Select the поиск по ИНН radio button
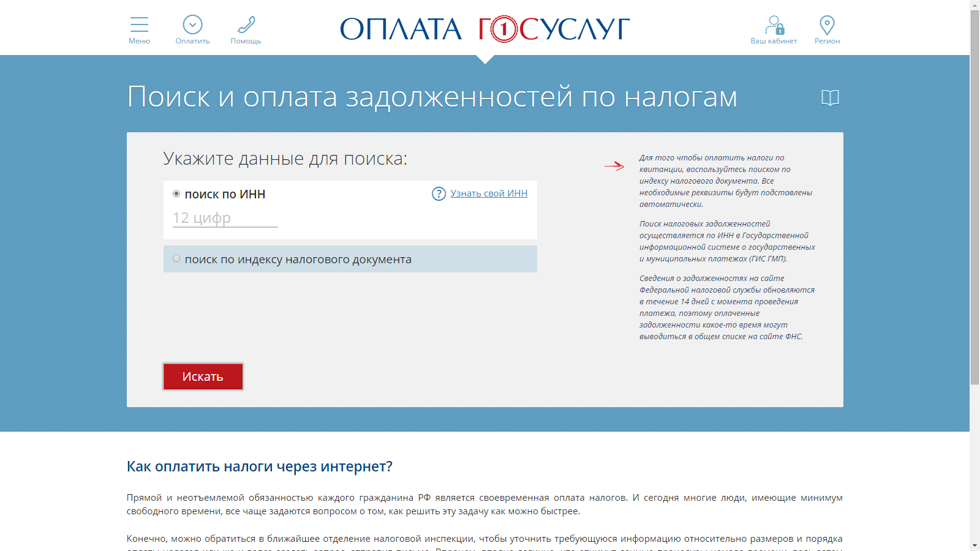 [176, 193]
